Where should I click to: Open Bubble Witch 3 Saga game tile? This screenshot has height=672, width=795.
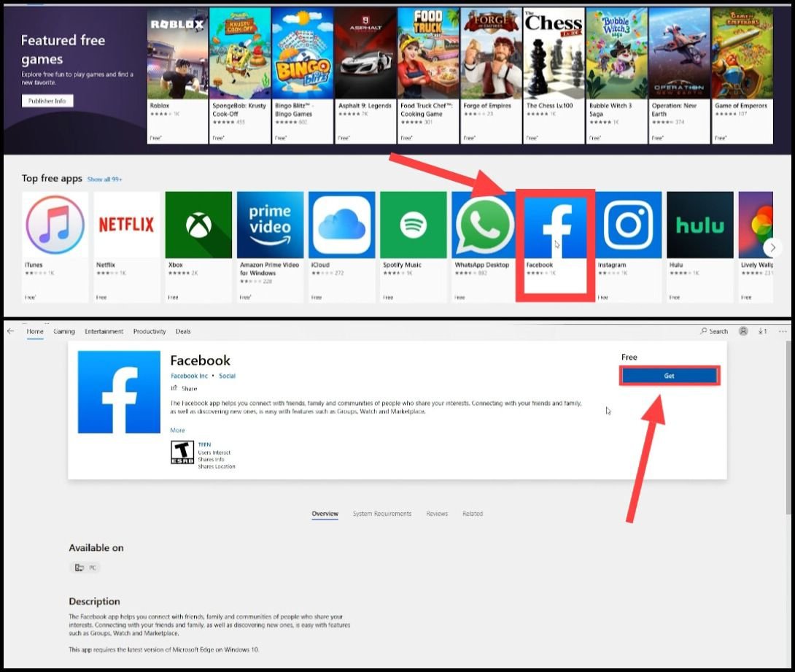click(617, 76)
